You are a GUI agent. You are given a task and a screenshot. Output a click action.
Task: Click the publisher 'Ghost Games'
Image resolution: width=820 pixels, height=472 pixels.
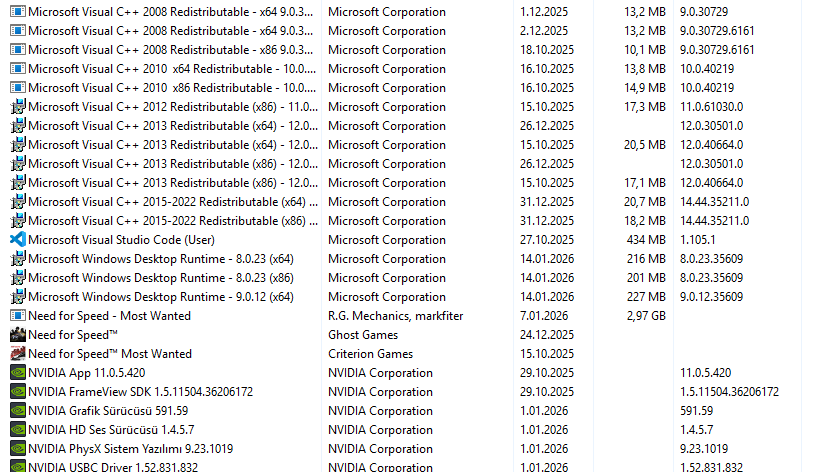363,335
